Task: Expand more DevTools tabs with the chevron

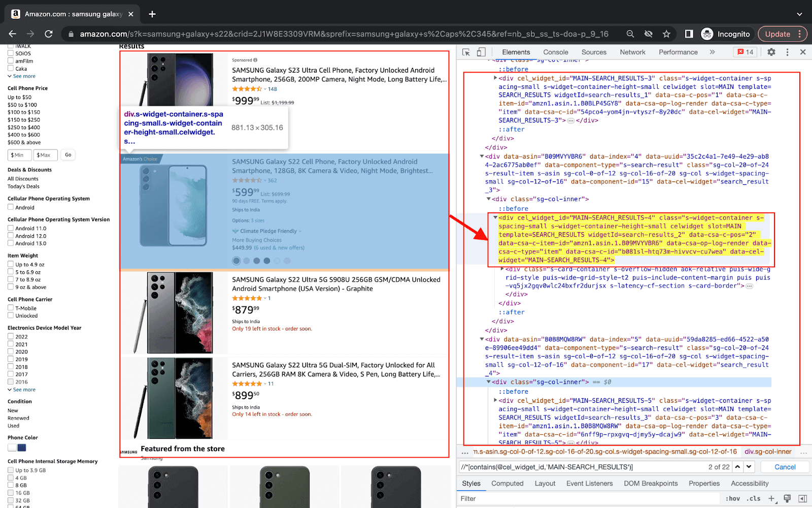Action: coord(712,52)
